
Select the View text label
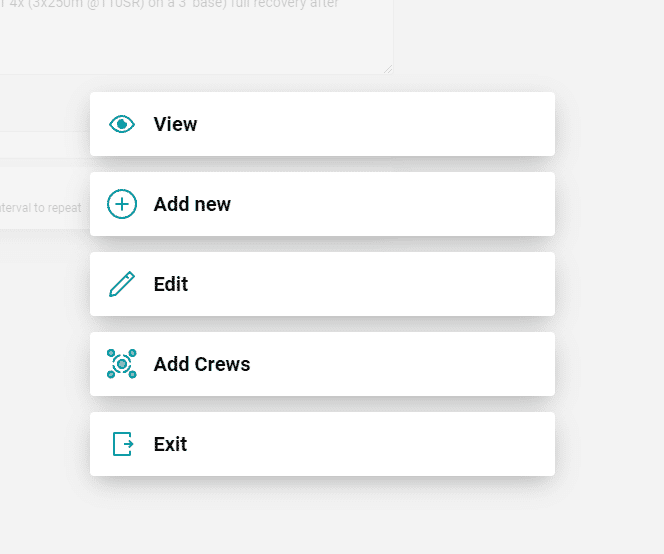pyautogui.click(x=175, y=124)
